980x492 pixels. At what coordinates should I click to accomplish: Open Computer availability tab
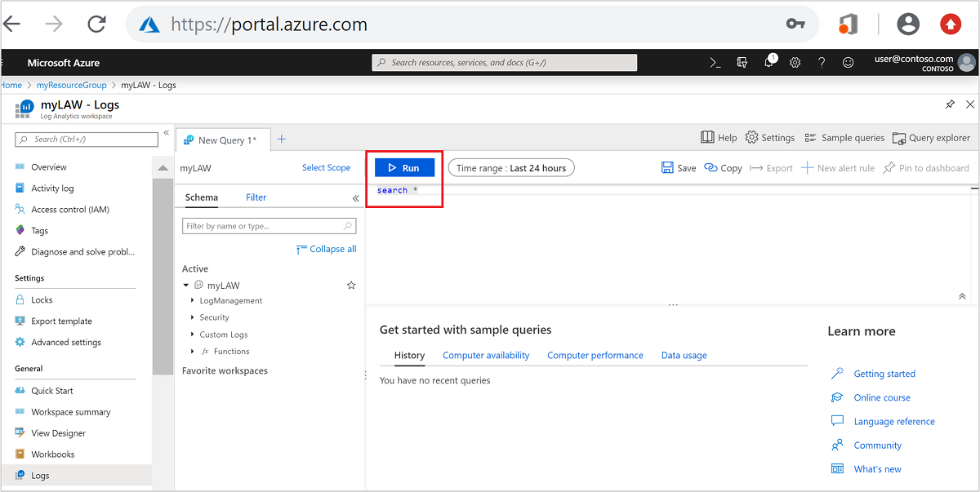point(486,356)
